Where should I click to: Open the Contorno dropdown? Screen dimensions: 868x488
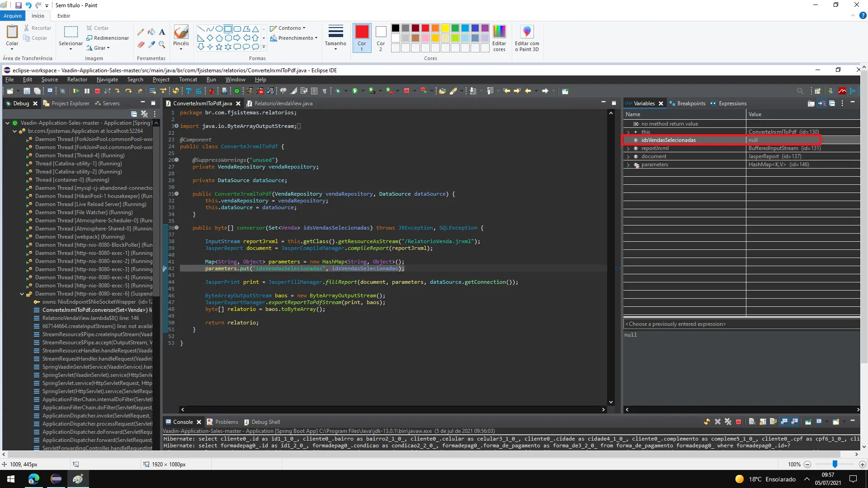[289, 28]
